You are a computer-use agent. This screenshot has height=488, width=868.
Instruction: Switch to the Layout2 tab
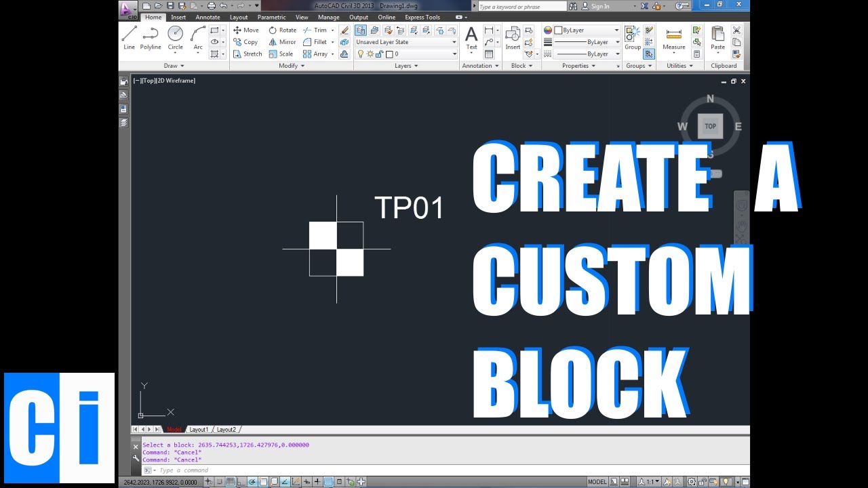tap(226, 430)
